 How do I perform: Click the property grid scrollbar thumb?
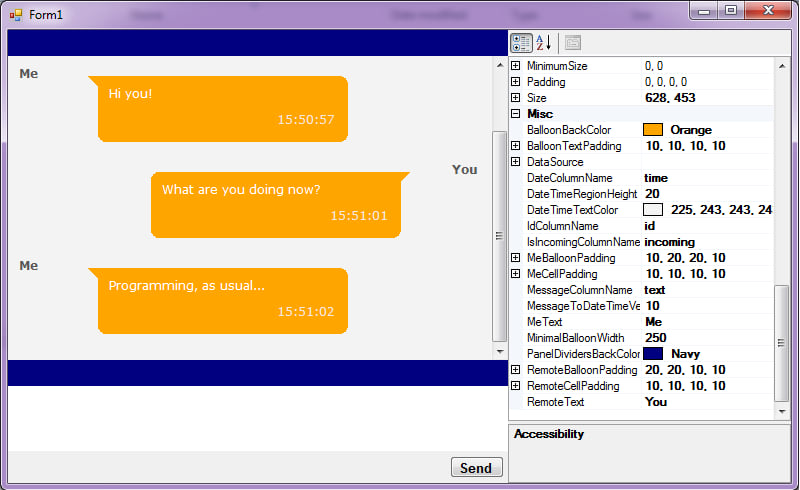click(781, 343)
